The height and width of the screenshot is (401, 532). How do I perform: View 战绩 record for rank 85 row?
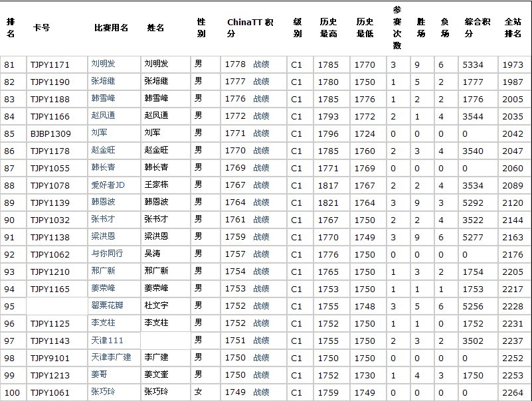[261, 133]
